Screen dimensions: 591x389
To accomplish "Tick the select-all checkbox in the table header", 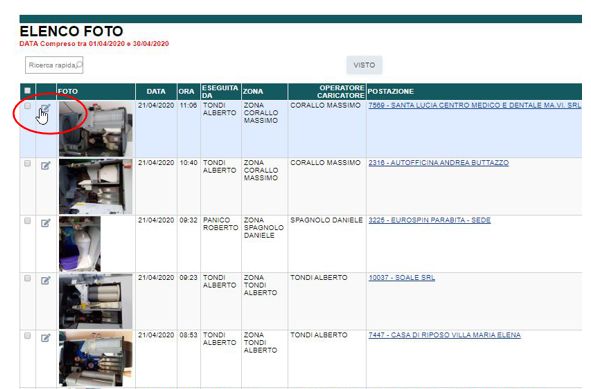I will (27, 90).
